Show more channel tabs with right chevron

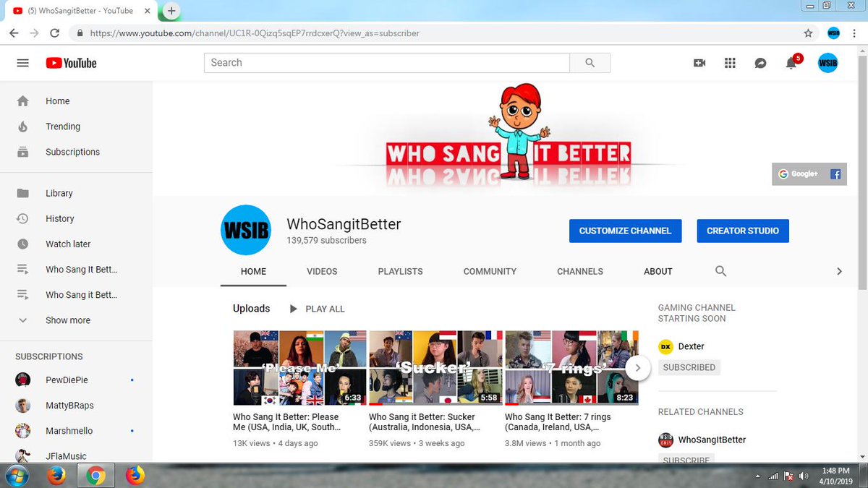click(x=839, y=271)
